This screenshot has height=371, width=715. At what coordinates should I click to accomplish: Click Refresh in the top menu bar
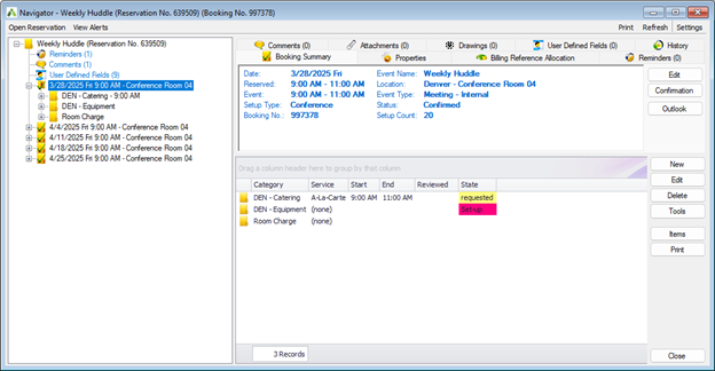(x=655, y=27)
